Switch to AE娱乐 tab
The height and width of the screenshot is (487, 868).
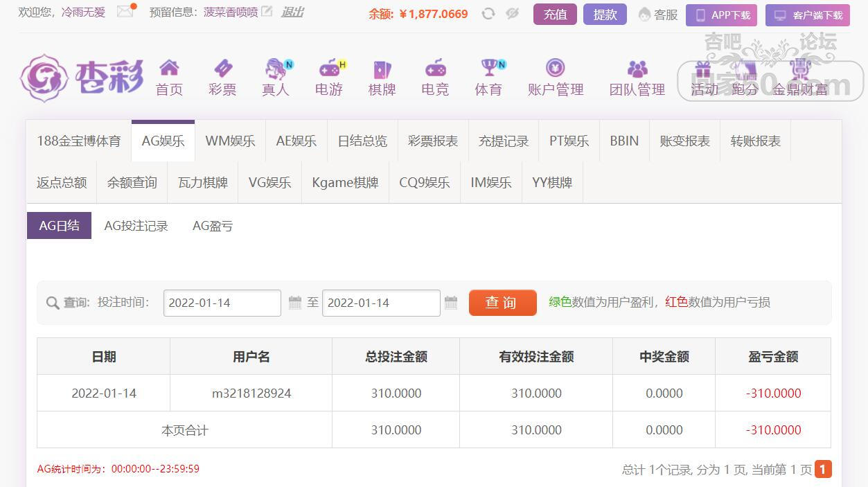(x=296, y=141)
